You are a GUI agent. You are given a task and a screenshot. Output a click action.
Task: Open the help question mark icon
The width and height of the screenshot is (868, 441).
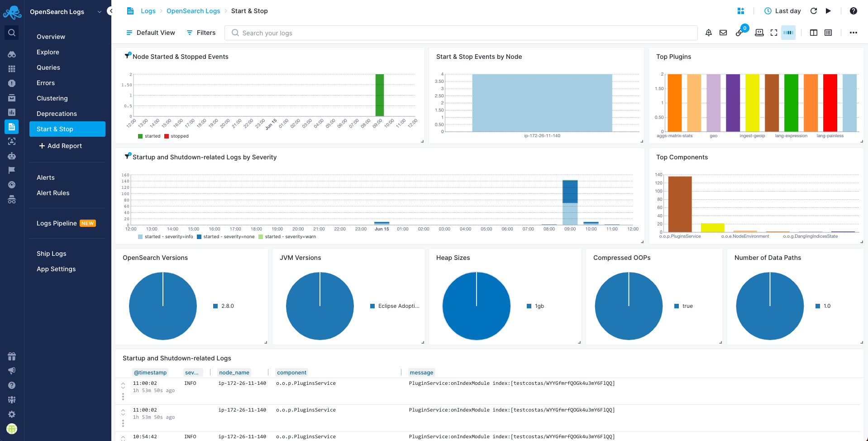click(x=854, y=11)
